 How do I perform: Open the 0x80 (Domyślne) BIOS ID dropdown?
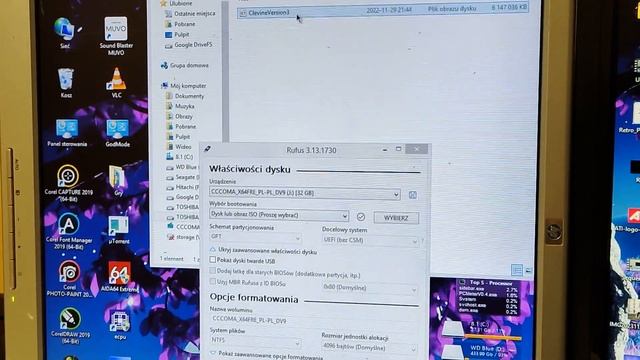pos(370,288)
